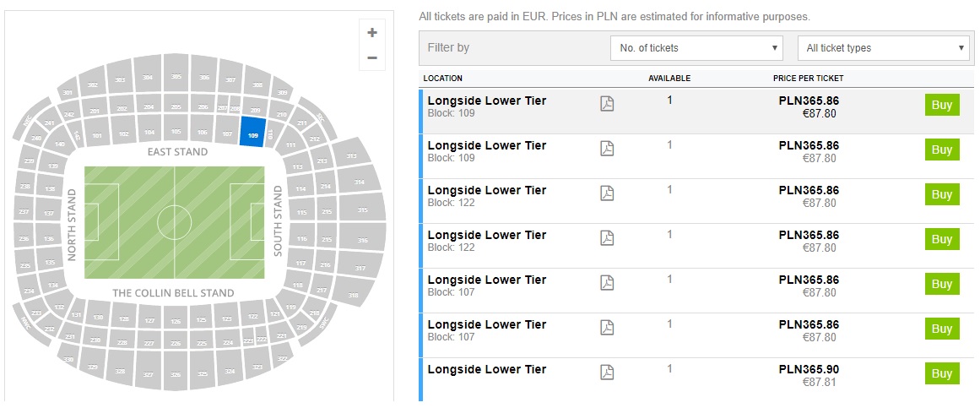Open PDF icon for second Block 109 ticket
The height and width of the screenshot is (408, 980).
tap(607, 149)
